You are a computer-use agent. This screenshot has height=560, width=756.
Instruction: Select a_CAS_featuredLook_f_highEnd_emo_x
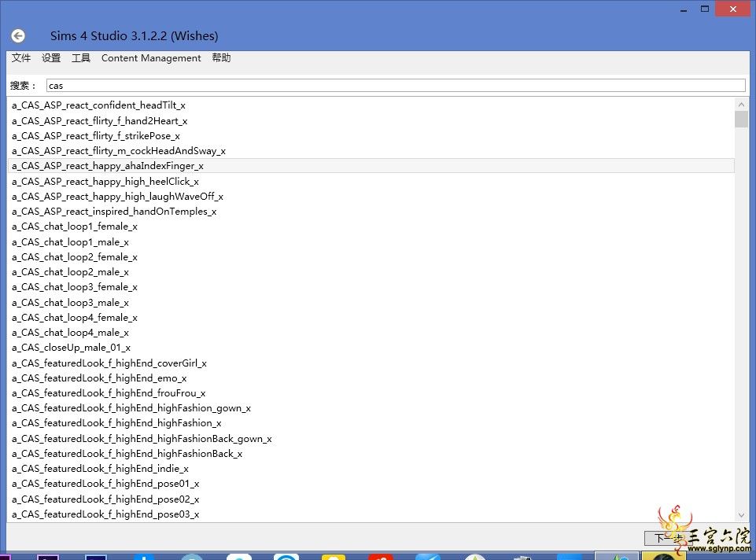371,378
